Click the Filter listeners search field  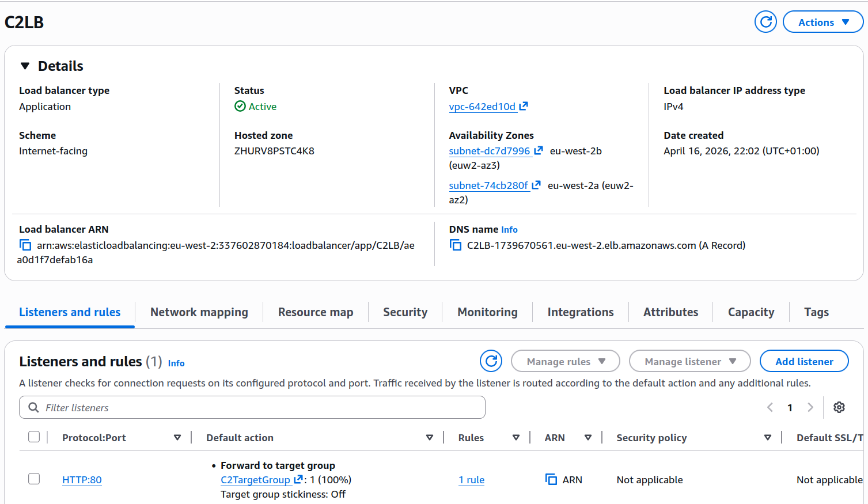pos(252,407)
